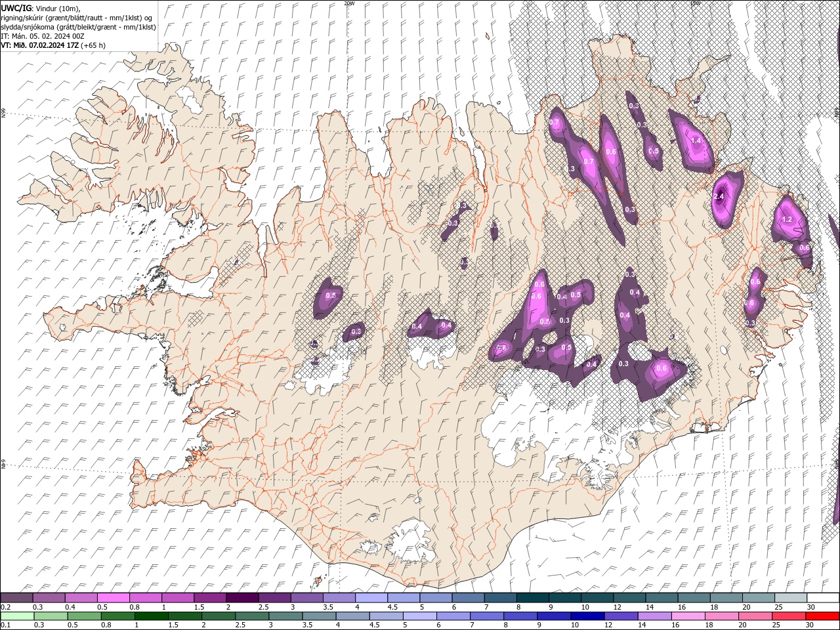Viewport: 840px width, 630px height.
Task: Pick the dark purple swatch labeled 2 in the snow scale
Action: click(x=242, y=598)
